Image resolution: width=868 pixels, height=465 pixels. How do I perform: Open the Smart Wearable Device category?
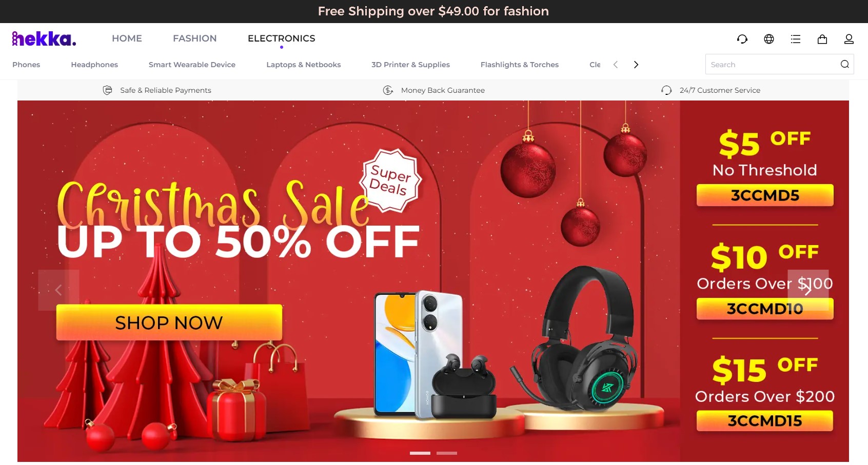pyautogui.click(x=192, y=65)
